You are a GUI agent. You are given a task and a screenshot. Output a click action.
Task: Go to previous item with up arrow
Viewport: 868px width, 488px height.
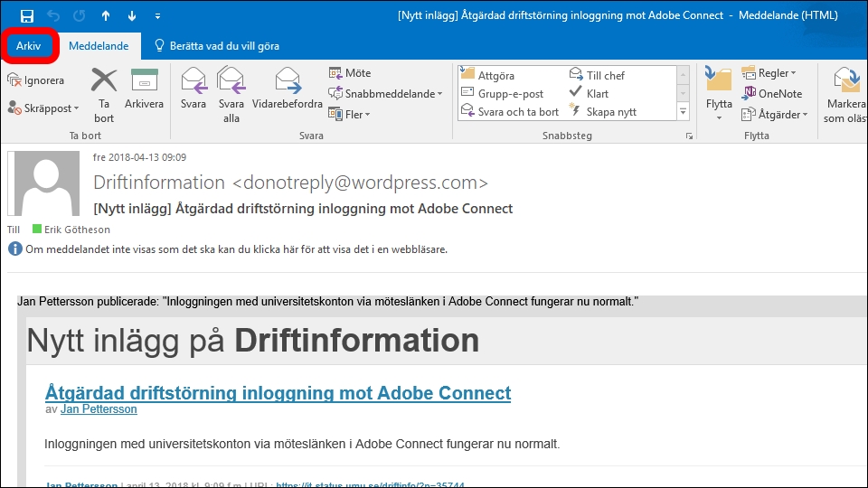[x=106, y=16]
